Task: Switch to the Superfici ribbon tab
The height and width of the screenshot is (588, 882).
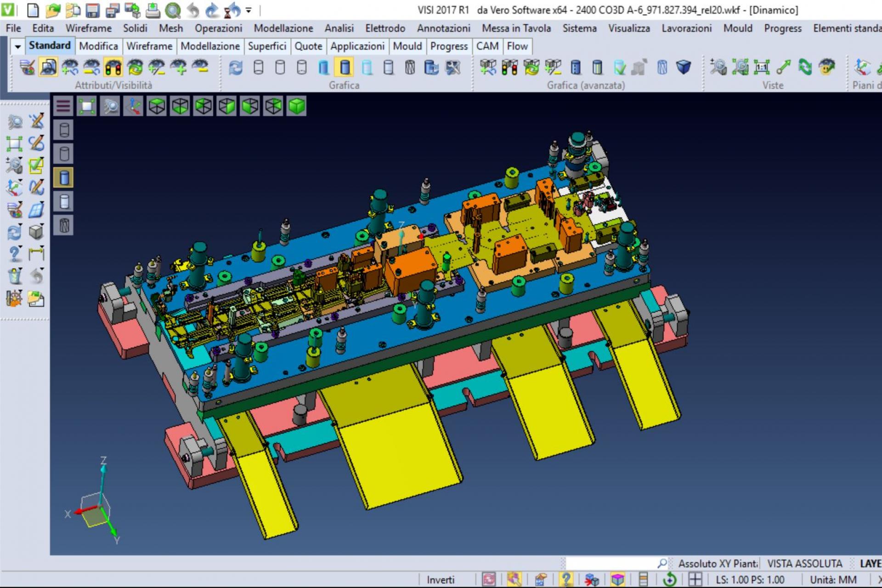Action: 267,46
